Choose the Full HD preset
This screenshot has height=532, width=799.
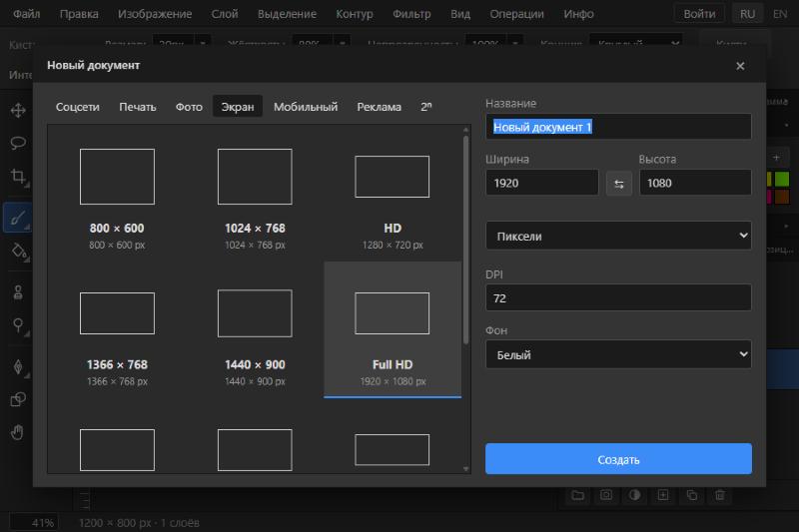click(393, 330)
